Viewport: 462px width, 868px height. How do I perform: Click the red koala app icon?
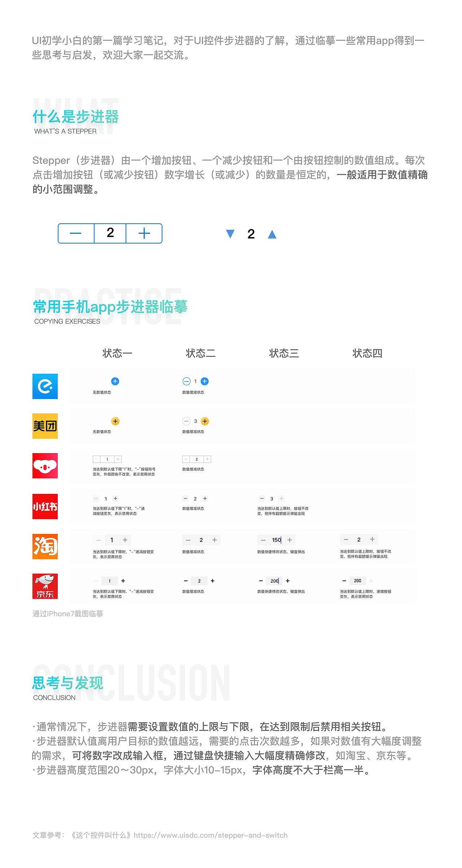(x=45, y=466)
